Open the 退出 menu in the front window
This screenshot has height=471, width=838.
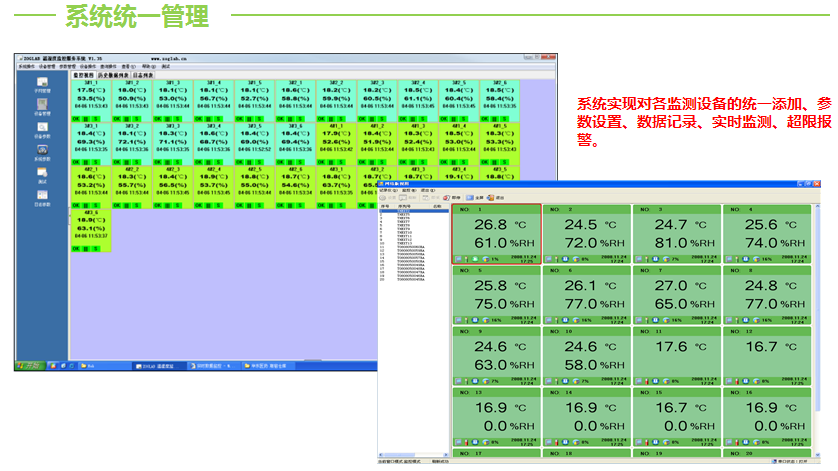[428, 190]
